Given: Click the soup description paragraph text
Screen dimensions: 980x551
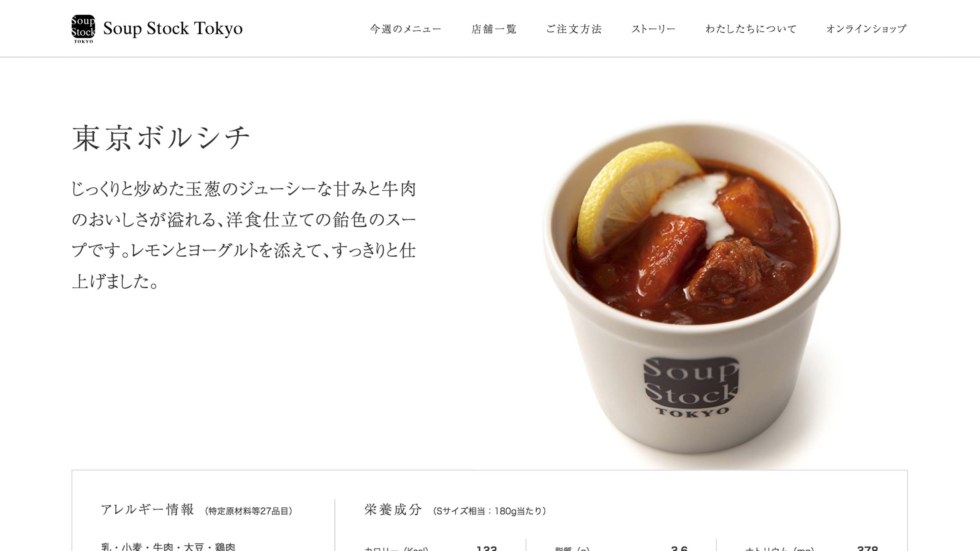Looking at the screenshot, I should [244, 235].
